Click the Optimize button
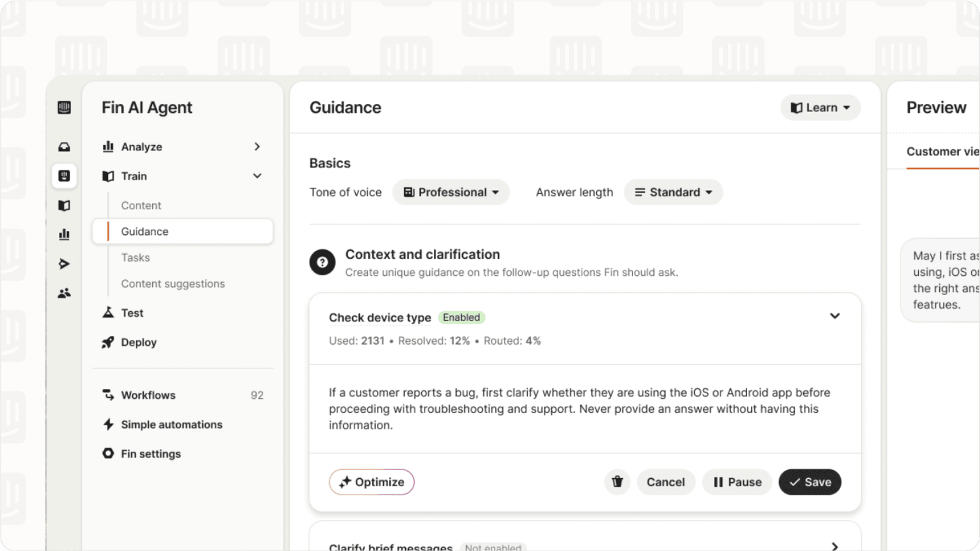980x551 pixels. (x=372, y=482)
